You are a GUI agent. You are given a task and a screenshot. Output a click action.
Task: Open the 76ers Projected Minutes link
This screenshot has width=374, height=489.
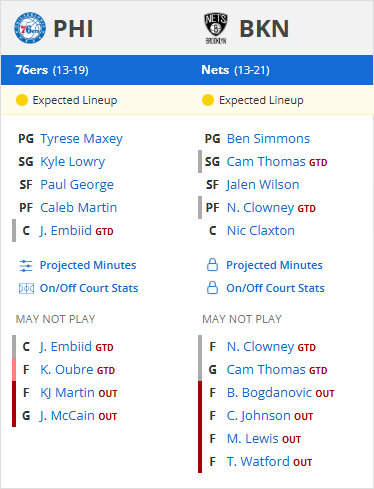(88, 265)
